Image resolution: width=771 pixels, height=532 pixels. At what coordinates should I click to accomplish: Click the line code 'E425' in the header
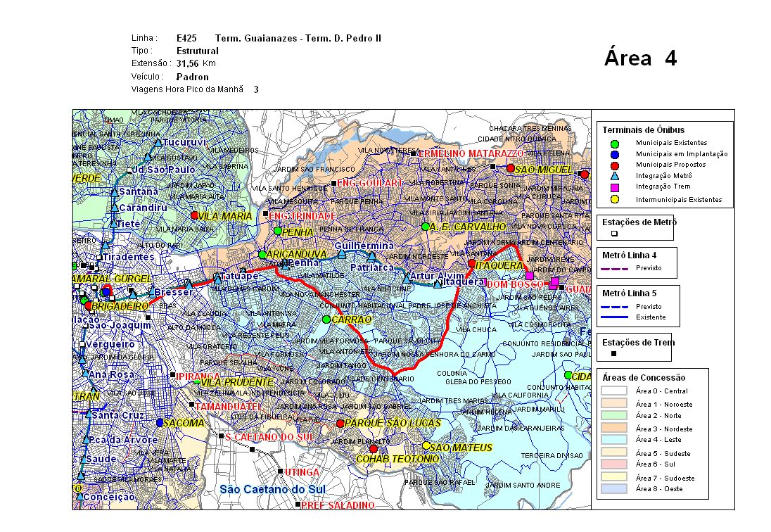(x=186, y=38)
